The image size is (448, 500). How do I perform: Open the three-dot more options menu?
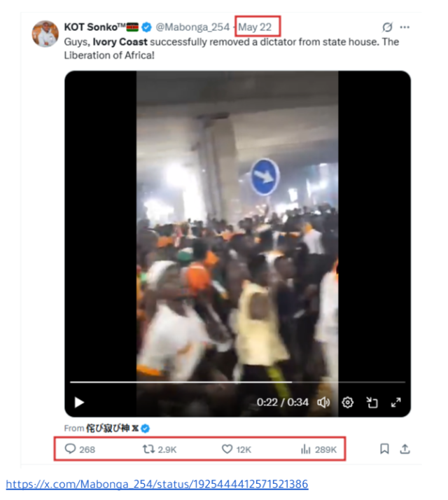(x=405, y=27)
